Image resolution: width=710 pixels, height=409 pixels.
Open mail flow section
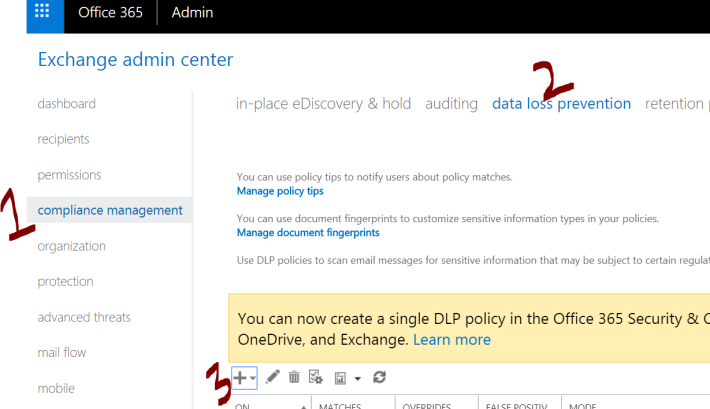62,352
